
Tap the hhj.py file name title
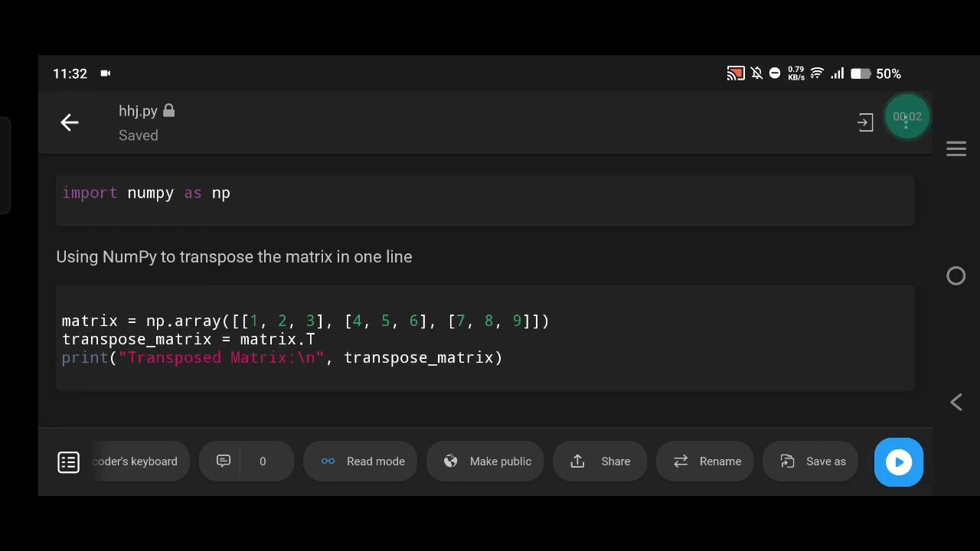[138, 111]
